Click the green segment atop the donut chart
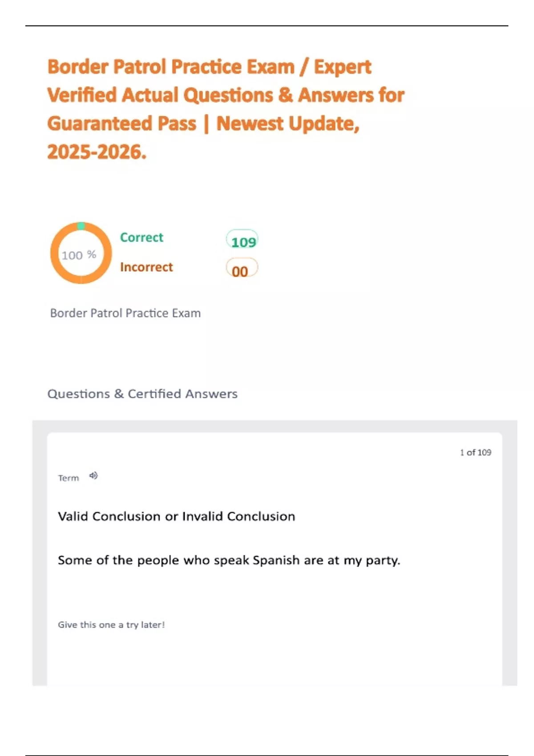The height and width of the screenshot is (756, 534). 81,226
